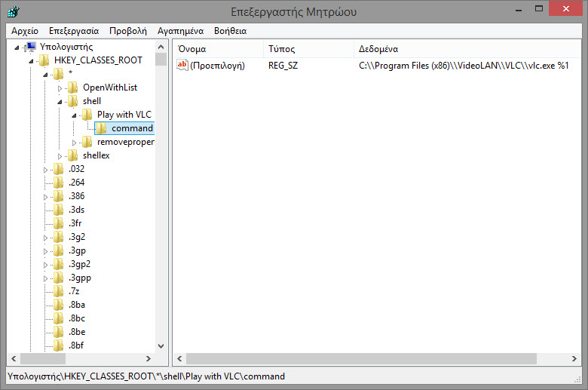Click the tree pane vertical scrollbar thumb

coord(161,60)
